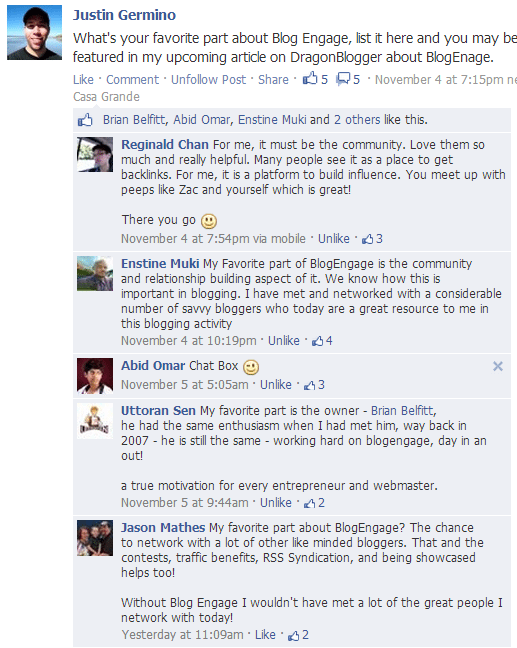517x648 pixels.
Task: Click the thumbs-up likes count icon on post
Action: coord(315,79)
